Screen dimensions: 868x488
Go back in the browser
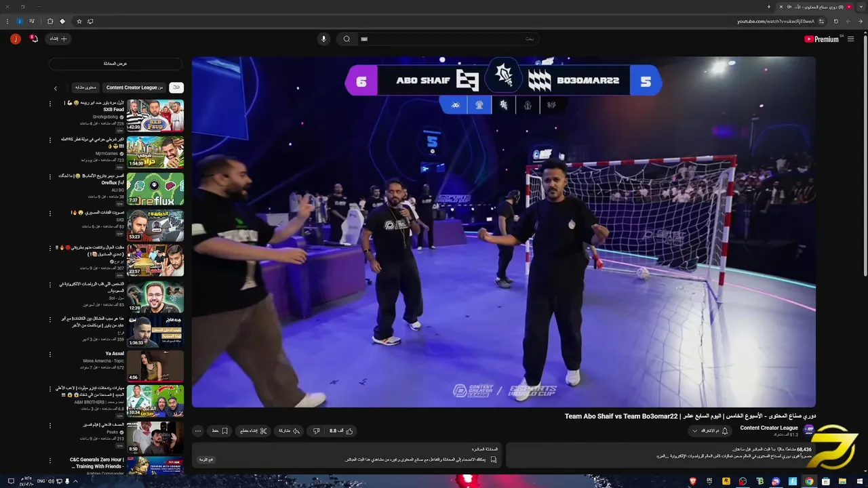click(x=859, y=21)
